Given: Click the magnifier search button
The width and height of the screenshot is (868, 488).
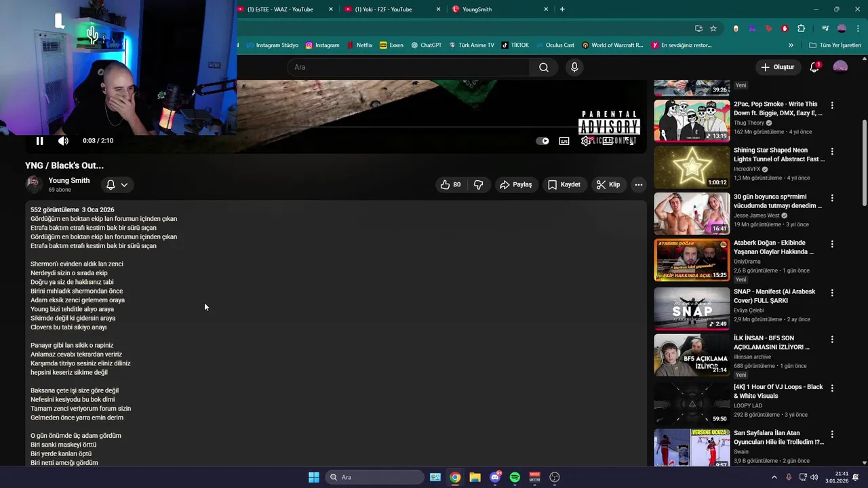Looking at the screenshot, I should pos(544,67).
